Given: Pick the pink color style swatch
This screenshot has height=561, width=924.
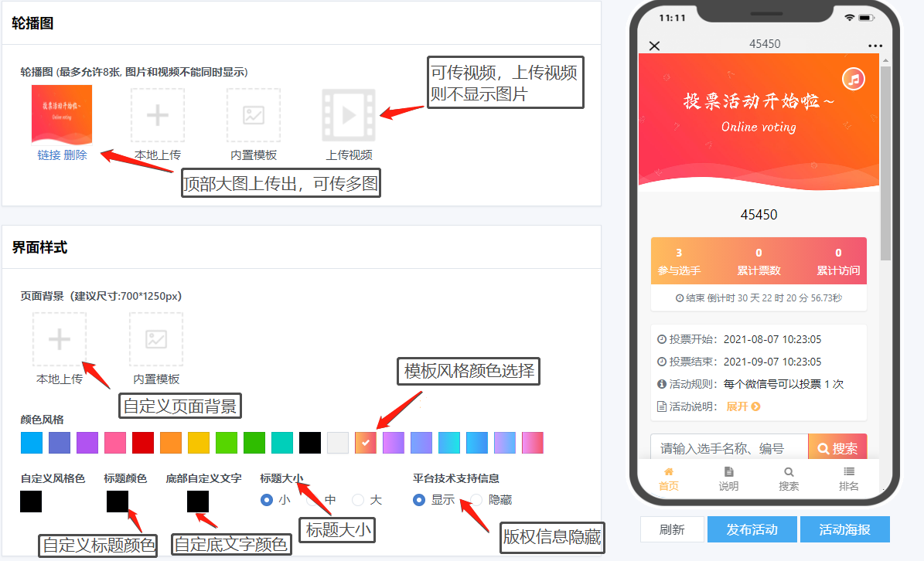Looking at the screenshot, I should tap(115, 443).
